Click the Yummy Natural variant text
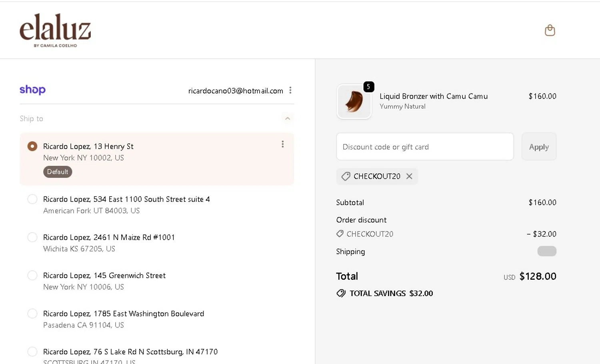This screenshot has width=600, height=364. tap(402, 107)
